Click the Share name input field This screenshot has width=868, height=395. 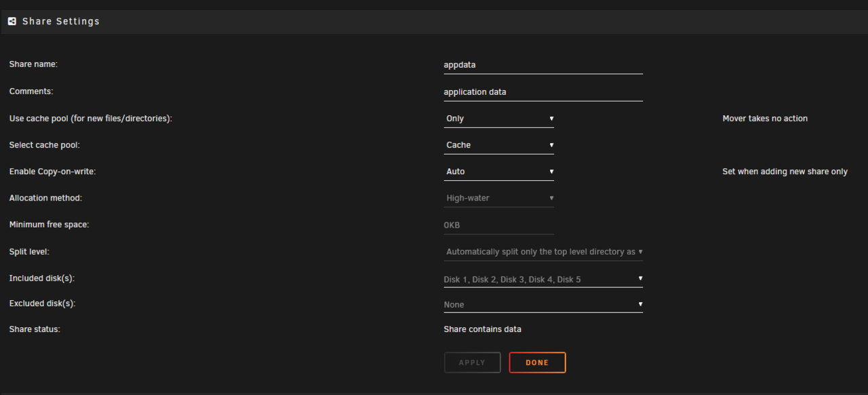coord(542,64)
